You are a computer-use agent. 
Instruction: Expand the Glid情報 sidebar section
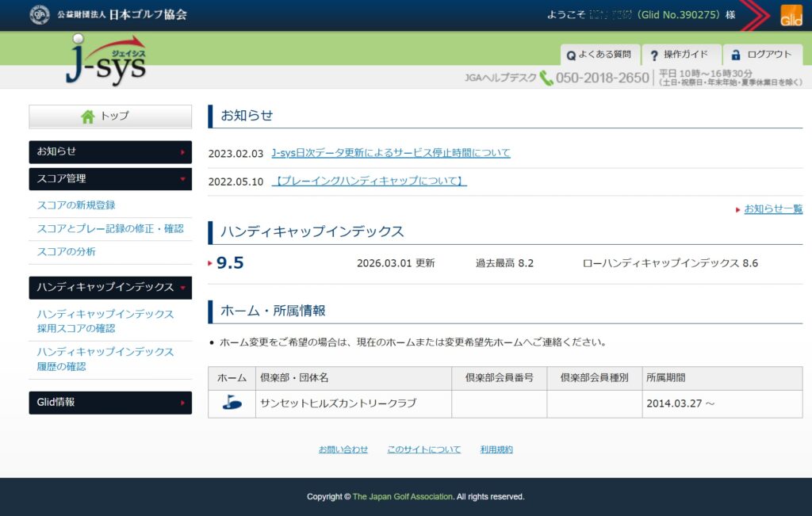click(110, 402)
